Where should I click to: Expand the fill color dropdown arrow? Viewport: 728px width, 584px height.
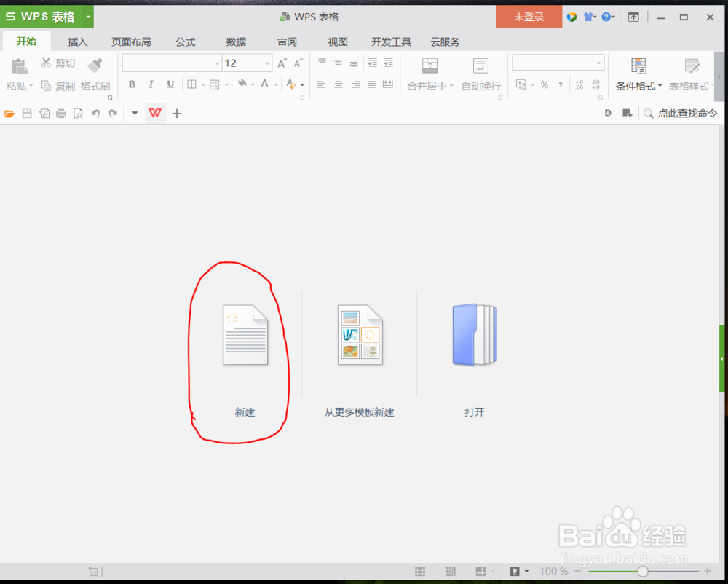click(x=253, y=85)
